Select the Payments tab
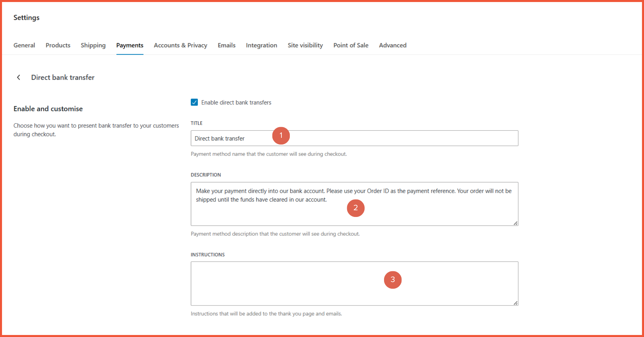644x337 pixels. click(130, 45)
